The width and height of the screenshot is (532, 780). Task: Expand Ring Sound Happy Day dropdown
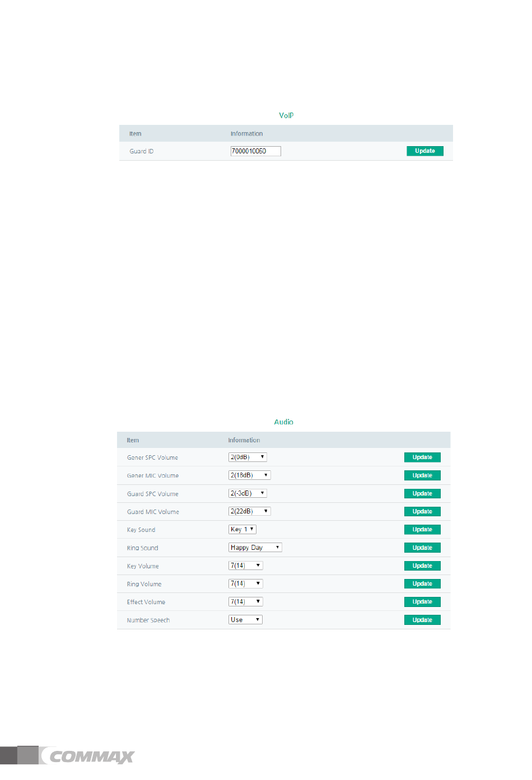(x=255, y=548)
